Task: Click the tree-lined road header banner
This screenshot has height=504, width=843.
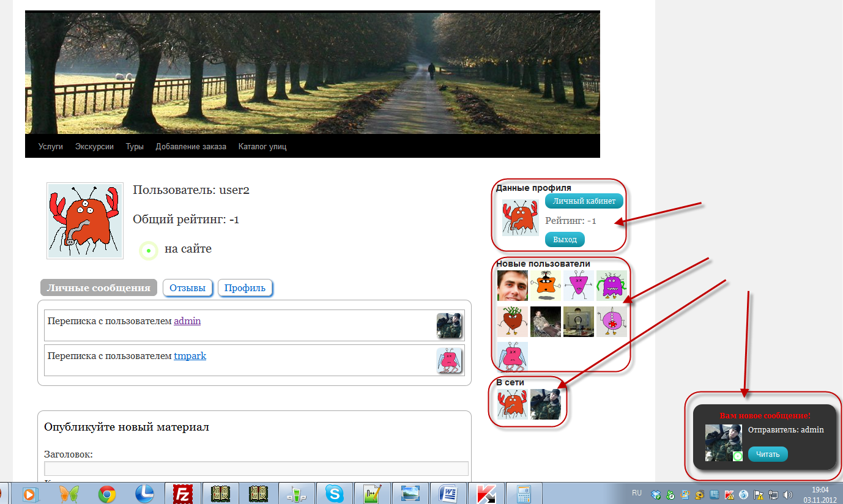Action: pyautogui.click(x=313, y=72)
